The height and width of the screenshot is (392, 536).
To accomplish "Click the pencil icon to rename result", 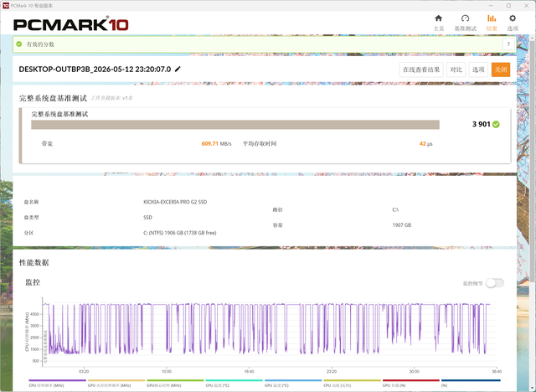I will (x=178, y=70).
